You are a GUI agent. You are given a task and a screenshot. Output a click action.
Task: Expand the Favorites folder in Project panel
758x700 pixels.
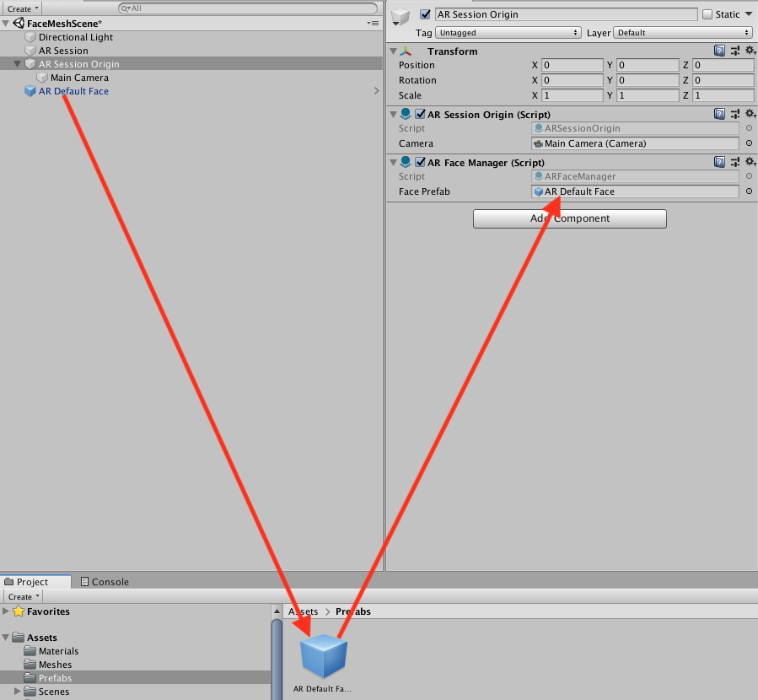[x=7, y=611]
